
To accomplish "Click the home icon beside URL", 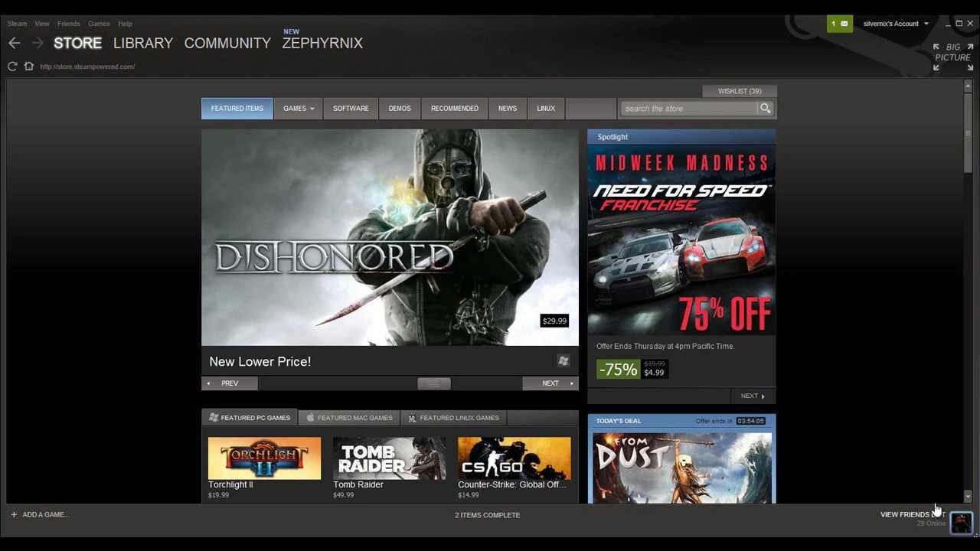I will click(x=29, y=67).
